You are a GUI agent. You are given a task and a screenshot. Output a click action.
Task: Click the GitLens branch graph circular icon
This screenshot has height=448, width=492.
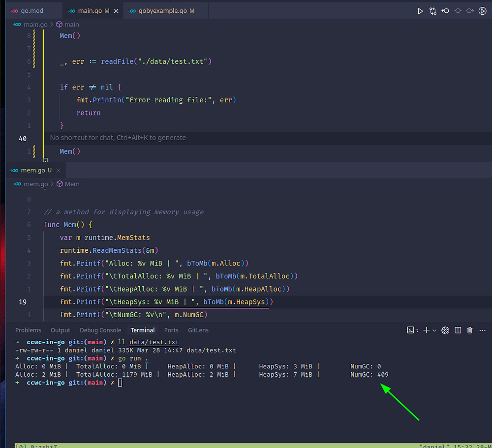click(x=483, y=11)
